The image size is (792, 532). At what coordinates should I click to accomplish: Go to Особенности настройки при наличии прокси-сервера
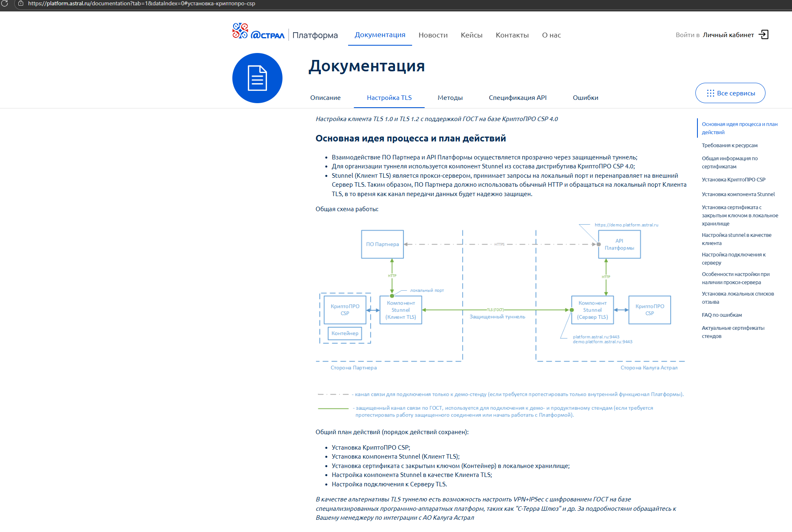tap(736, 278)
